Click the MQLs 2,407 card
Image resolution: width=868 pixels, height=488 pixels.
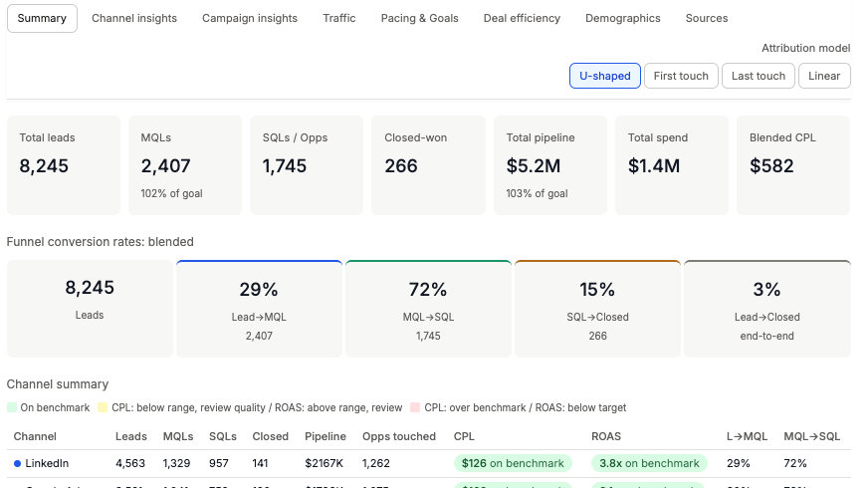pos(185,165)
